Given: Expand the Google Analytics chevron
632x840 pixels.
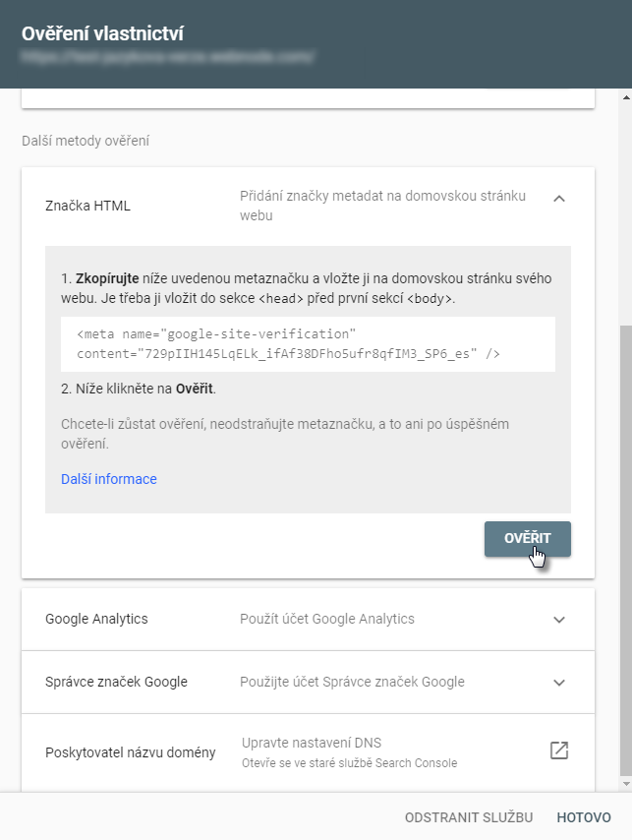Looking at the screenshot, I should pyautogui.click(x=559, y=620).
